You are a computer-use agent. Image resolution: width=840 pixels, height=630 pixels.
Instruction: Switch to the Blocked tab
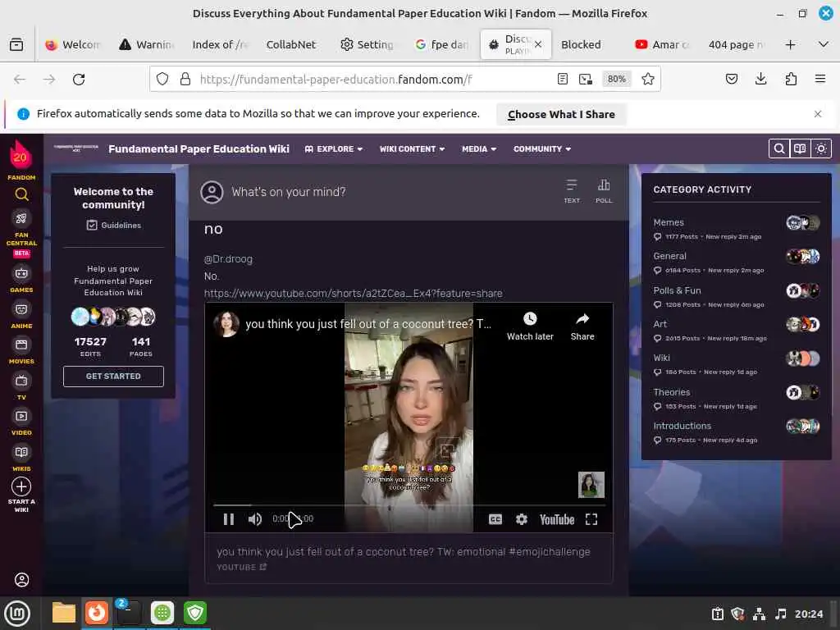pos(581,44)
